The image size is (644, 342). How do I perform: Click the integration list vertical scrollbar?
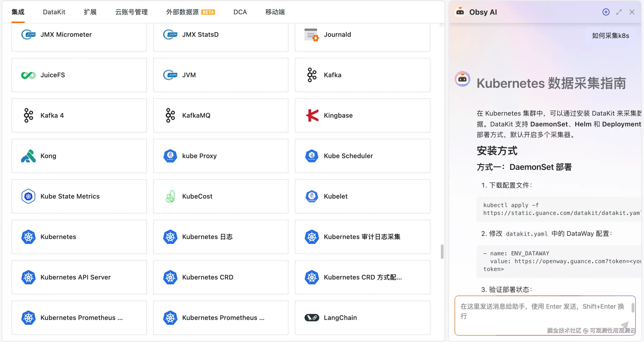pos(442,251)
